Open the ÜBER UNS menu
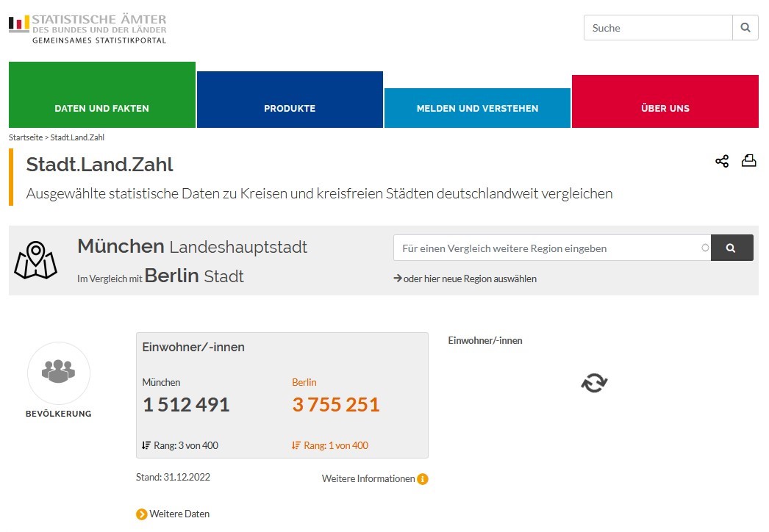This screenshot has height=532, width=769. pyautogui.click(x=665, y=108)
